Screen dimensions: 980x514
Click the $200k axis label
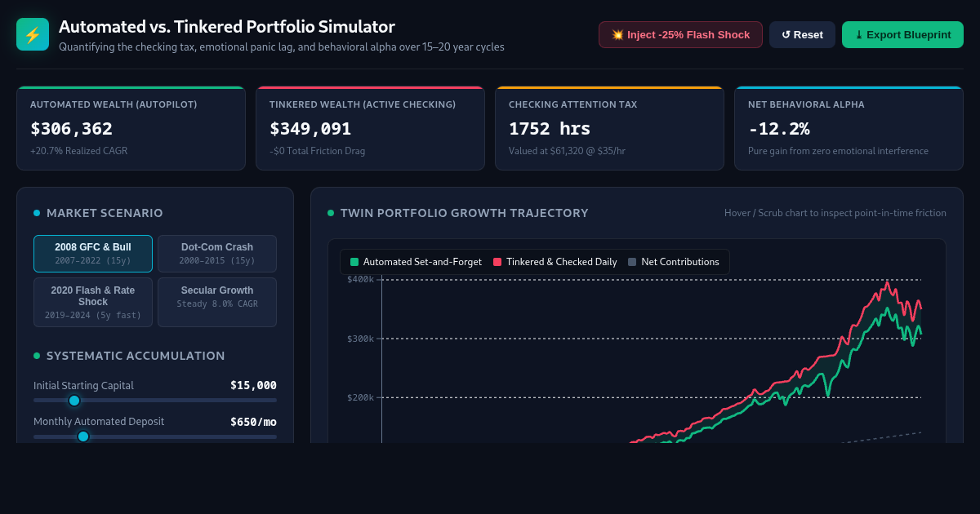point(360,397)
